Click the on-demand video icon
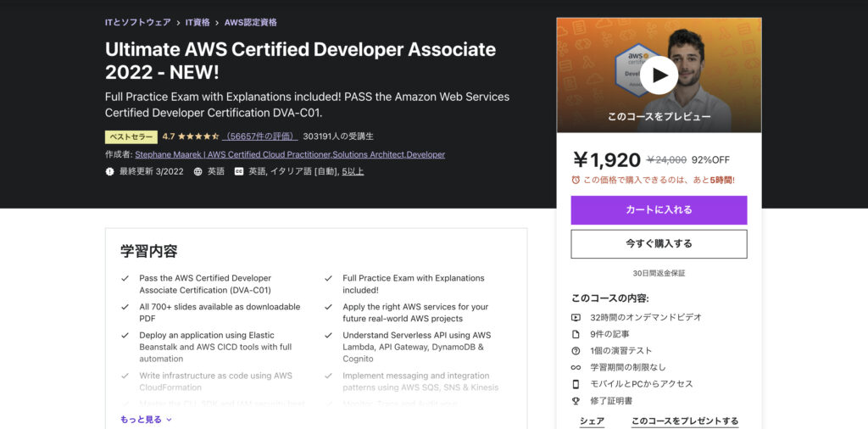The width and height of the screenshot is (868, 429). [x=576, y=318]
